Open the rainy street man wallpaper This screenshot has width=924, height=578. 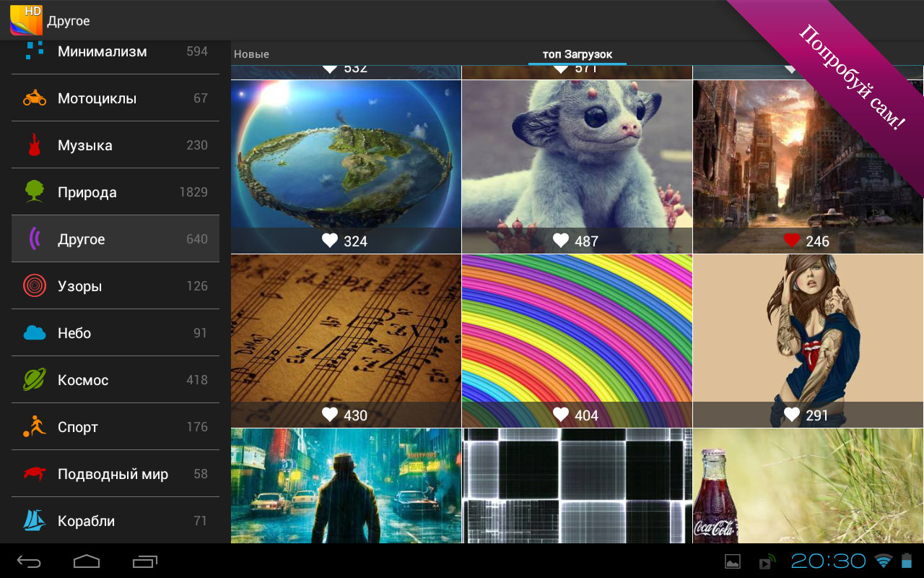346,486
